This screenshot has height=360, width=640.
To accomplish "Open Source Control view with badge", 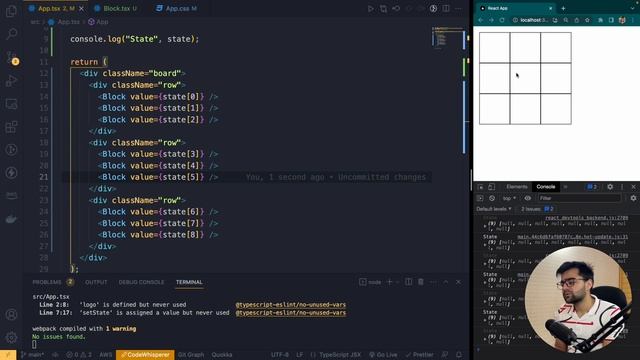I will click(x=11, y=58).
